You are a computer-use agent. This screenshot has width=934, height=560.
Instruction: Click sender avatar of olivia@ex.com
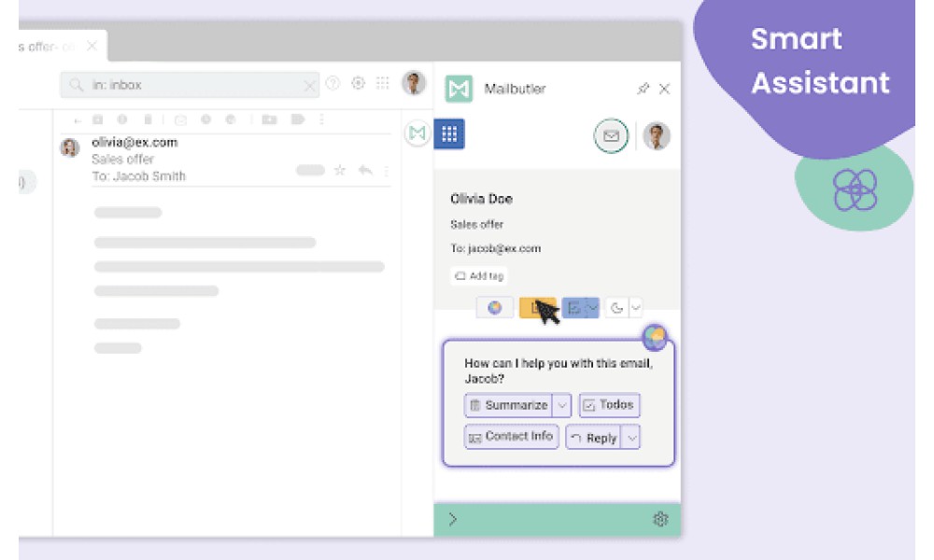click(x=70, y=147)
